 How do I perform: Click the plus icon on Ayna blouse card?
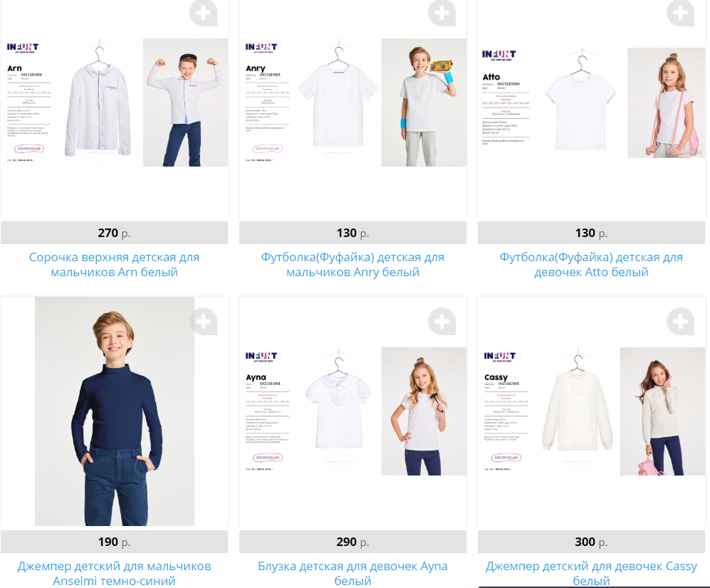click(x=442, y=321)
